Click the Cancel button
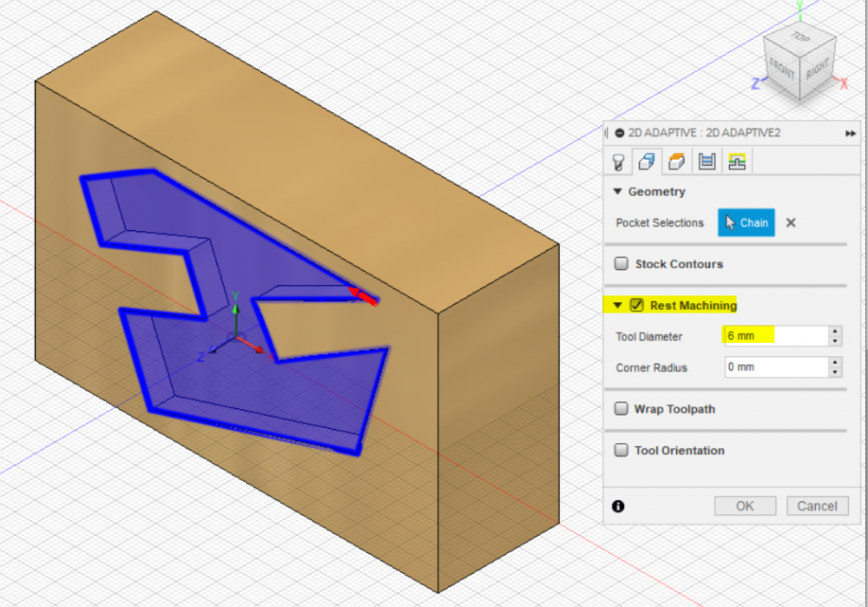 [817, 505]
